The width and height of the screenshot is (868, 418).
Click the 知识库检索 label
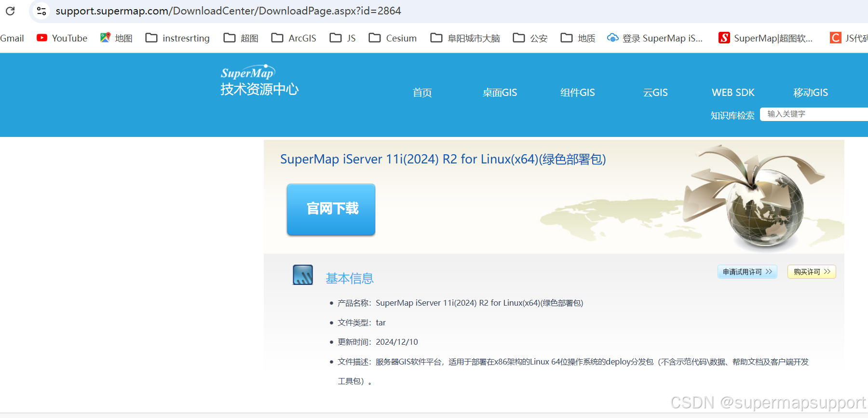[732, 116]
